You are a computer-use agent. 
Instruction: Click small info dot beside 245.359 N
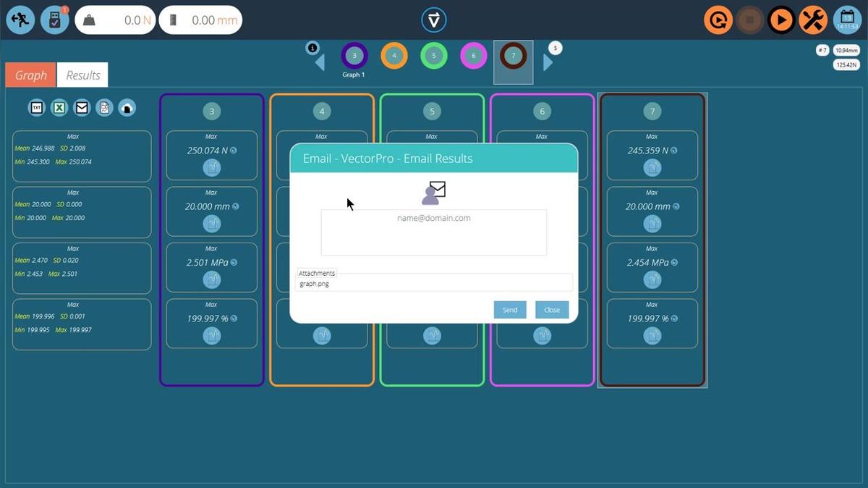pyautogui.click(x=674, y=151)
